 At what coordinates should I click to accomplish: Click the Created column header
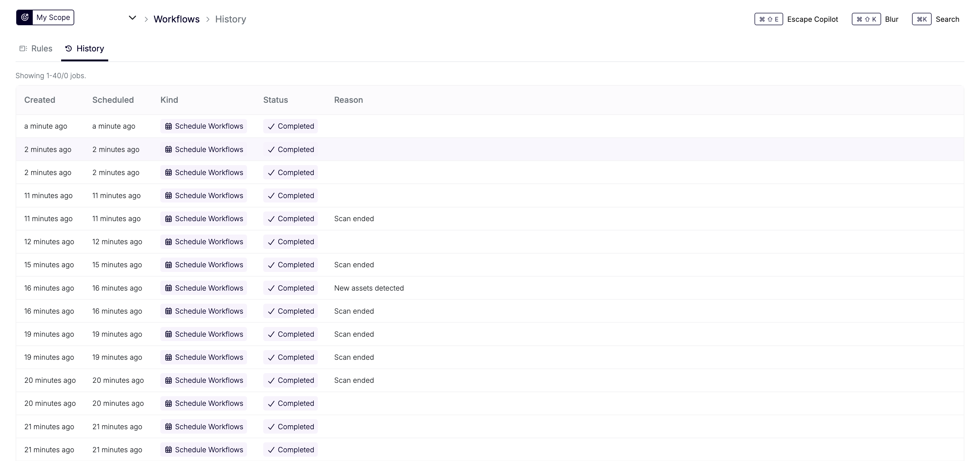[x=40, y=100]
